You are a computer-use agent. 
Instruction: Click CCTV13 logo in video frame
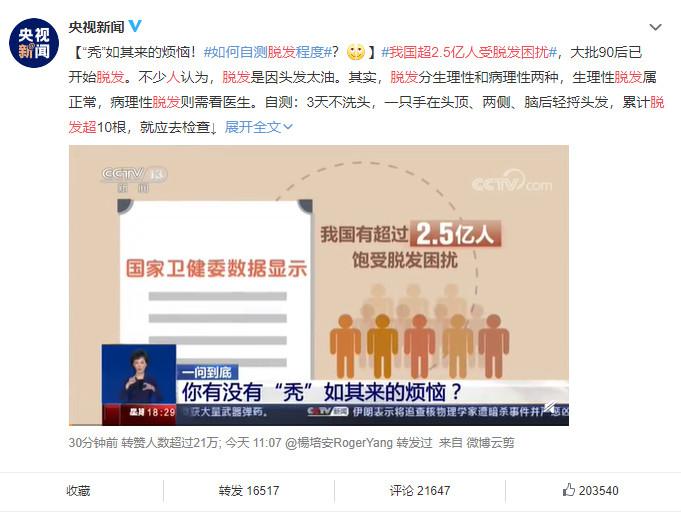134,179
